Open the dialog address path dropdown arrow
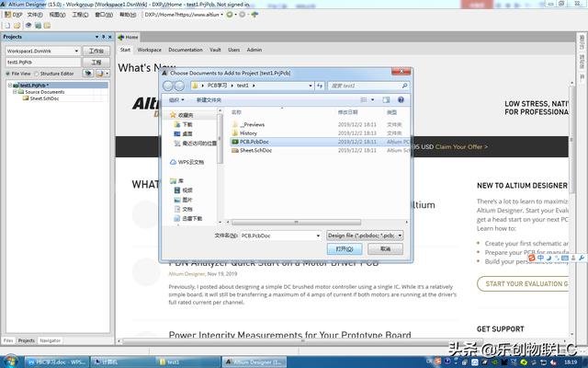The image size is (588, 368). [311, 86]
